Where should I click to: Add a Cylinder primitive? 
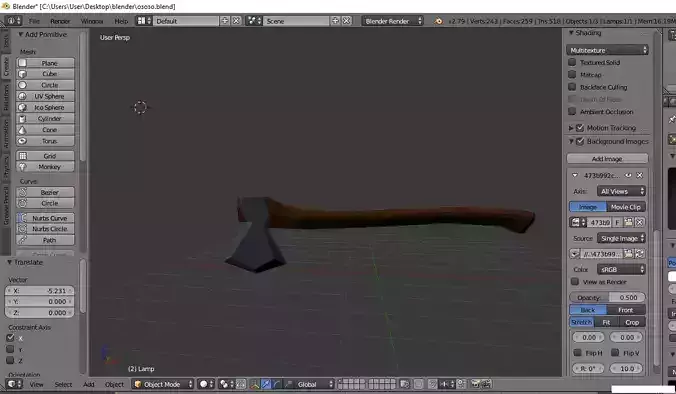pyautogui.click(x=45, y=119)
